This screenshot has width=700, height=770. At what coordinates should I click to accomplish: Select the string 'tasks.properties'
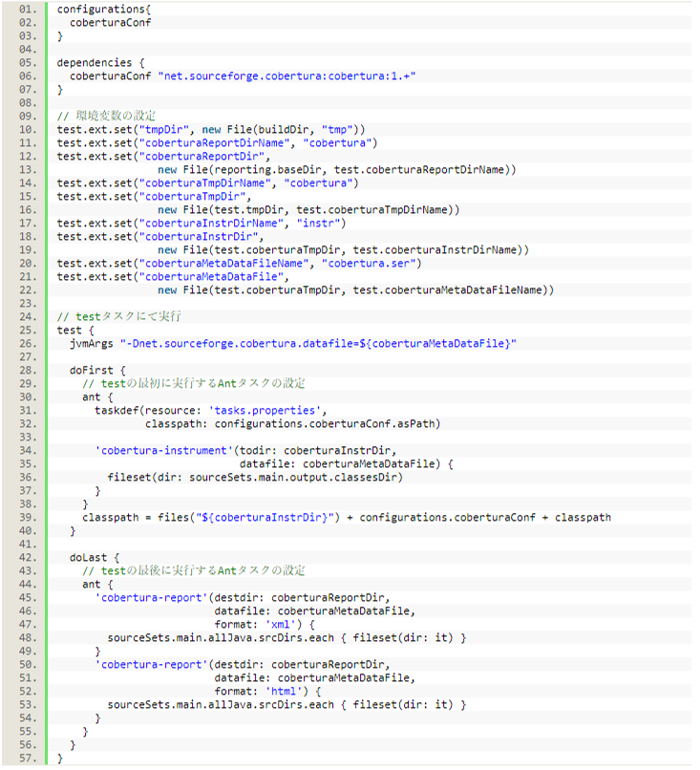point(265,411)
